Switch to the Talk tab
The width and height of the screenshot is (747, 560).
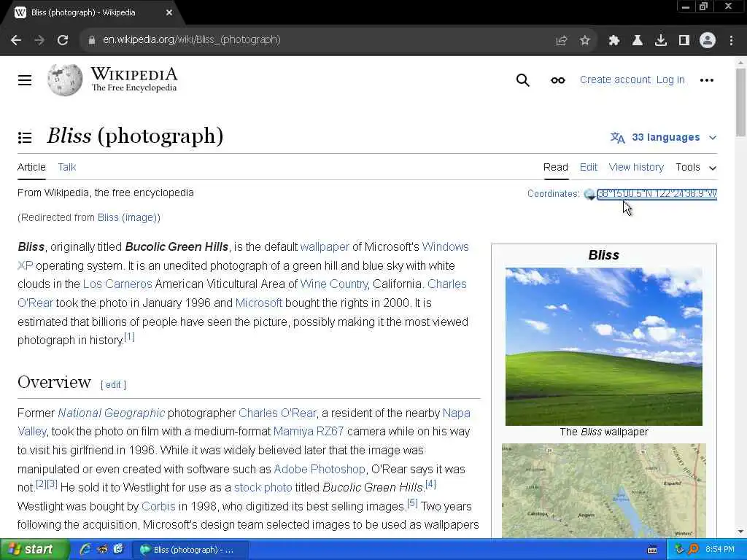(x=66, y=167)
